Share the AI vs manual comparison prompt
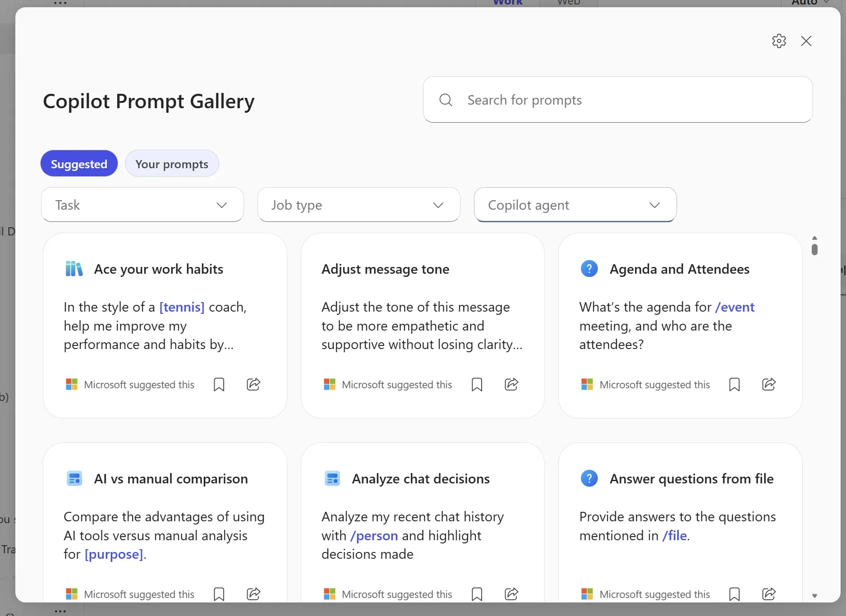 [x=253, y=593]
